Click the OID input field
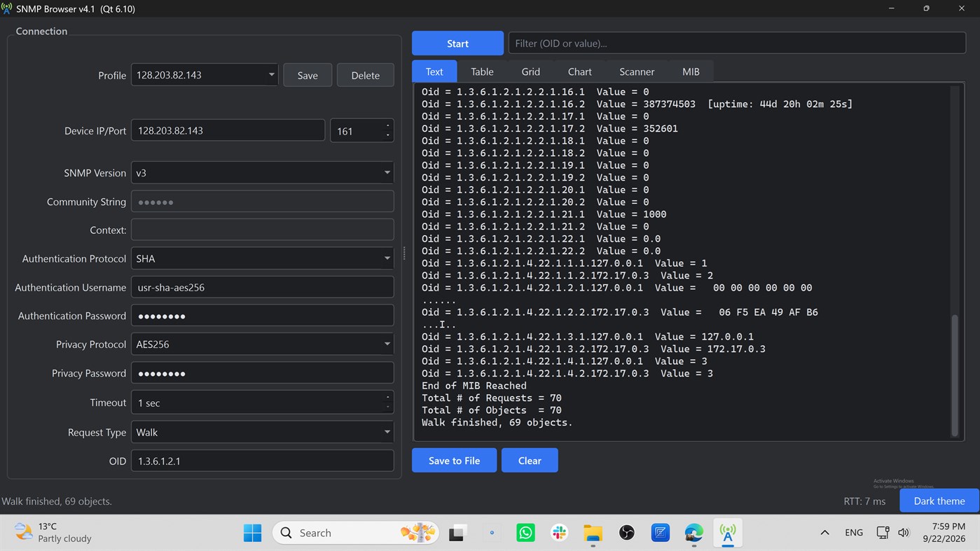This screenshot has height=551, width=980. pyautogui.click(x=262, y=461)
